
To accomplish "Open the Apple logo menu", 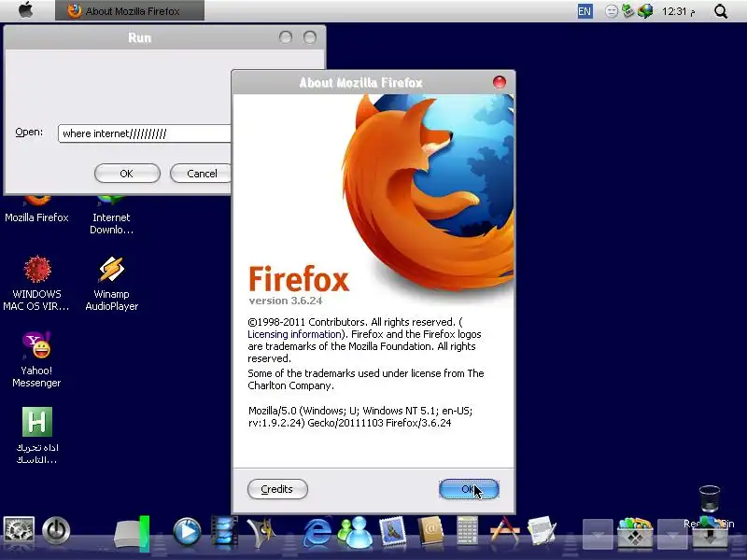I will pos(26,10).
